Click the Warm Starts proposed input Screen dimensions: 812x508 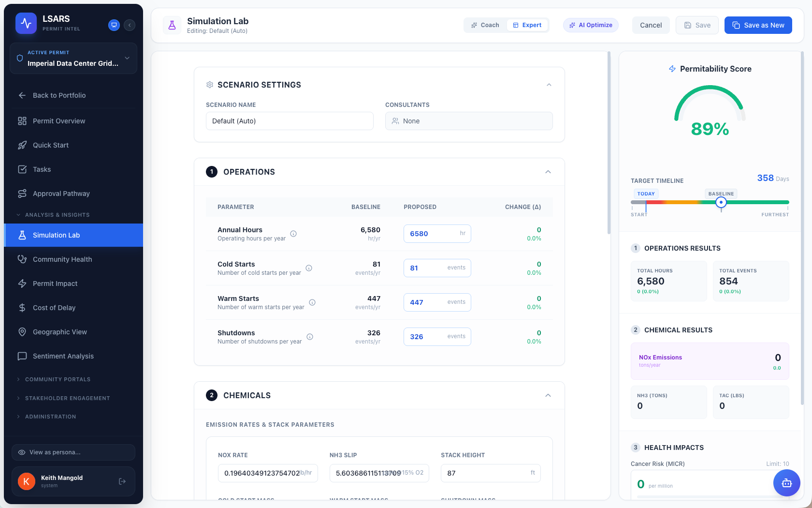pos(437,302)
